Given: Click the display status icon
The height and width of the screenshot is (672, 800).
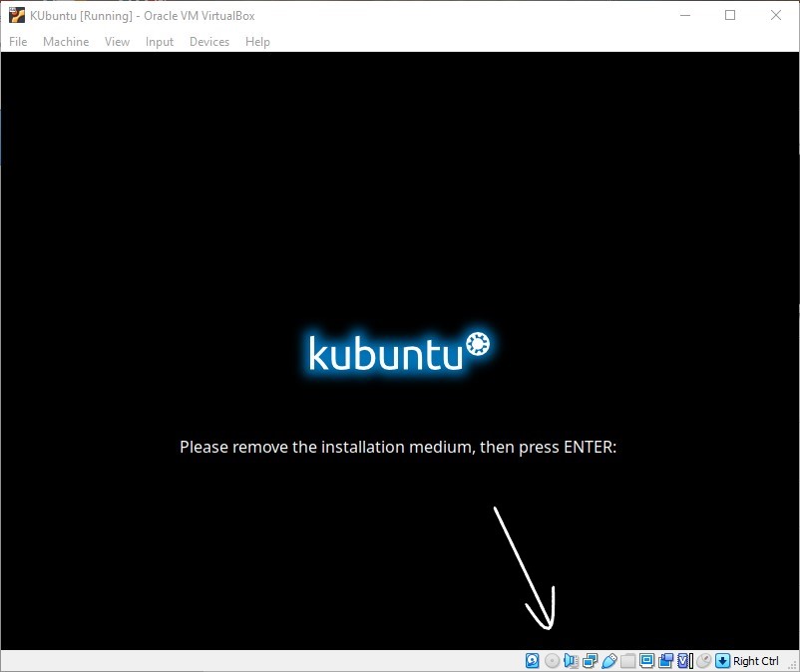Looking at the screenshot, I should (647, 661).
